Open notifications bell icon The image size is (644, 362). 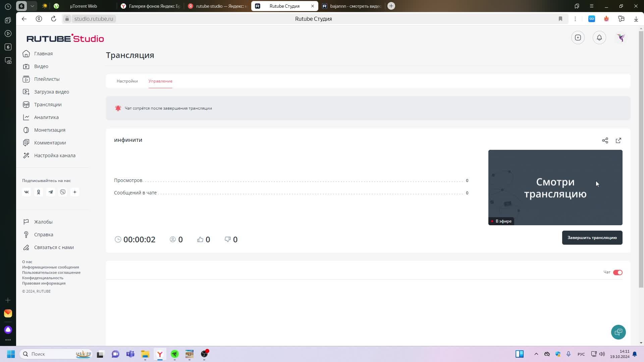[x=599, y=38]
